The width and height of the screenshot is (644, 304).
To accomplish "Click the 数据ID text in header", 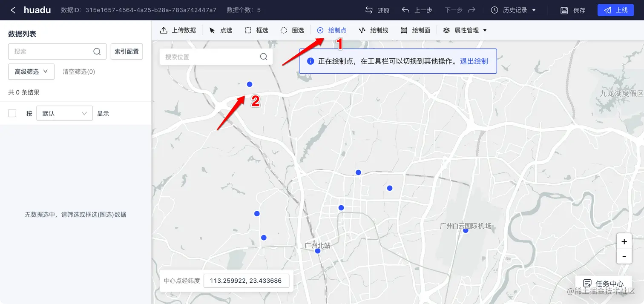I will click(x=138, y=10).
